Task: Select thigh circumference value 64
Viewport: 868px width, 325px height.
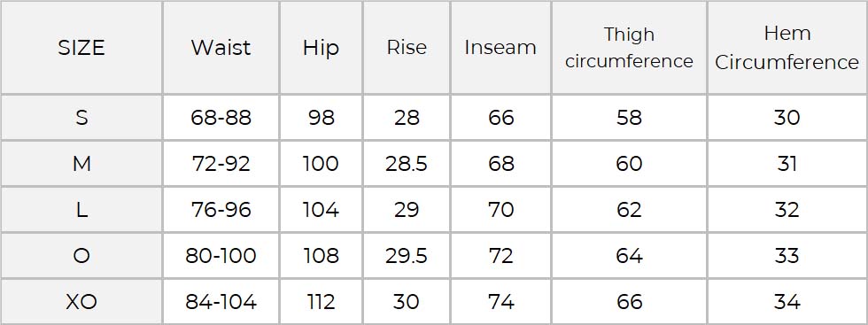Action: [x=630, y=256]
